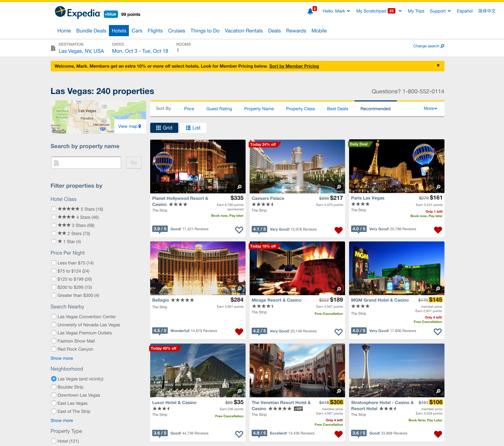Open the Support dropdown
Viewport: 504px width, 446px height.
(x=440, y=11)
